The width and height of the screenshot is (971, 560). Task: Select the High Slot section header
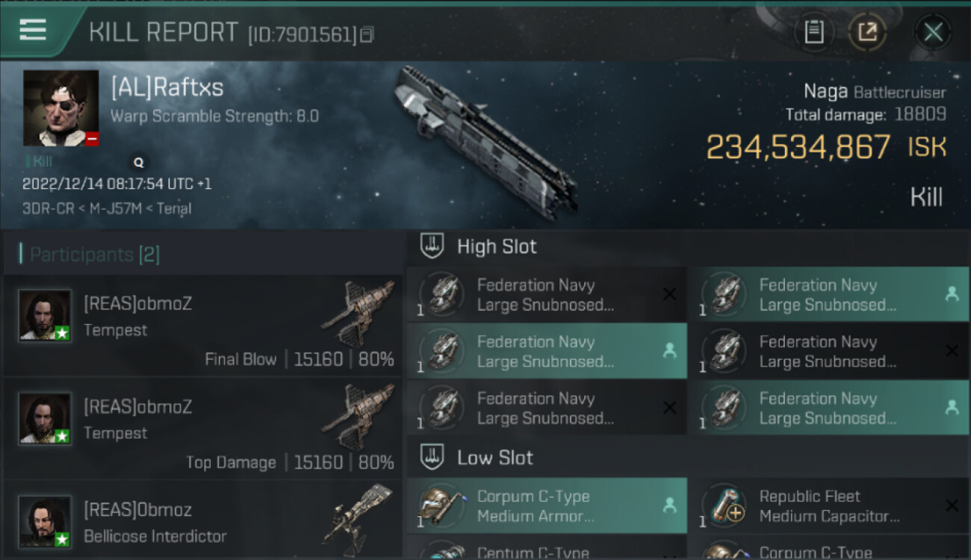pyautogui.click(x=497, y=246)
